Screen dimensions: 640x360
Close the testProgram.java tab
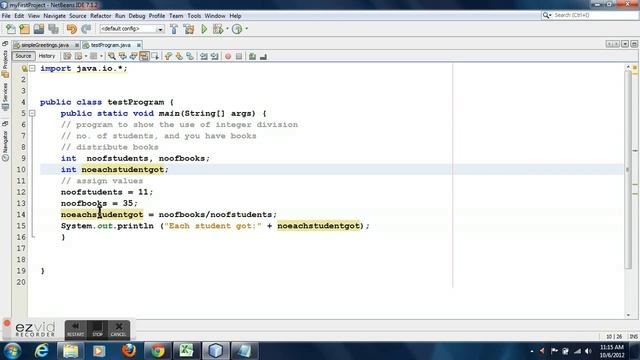pyautogui.click(x=139, y=45)
